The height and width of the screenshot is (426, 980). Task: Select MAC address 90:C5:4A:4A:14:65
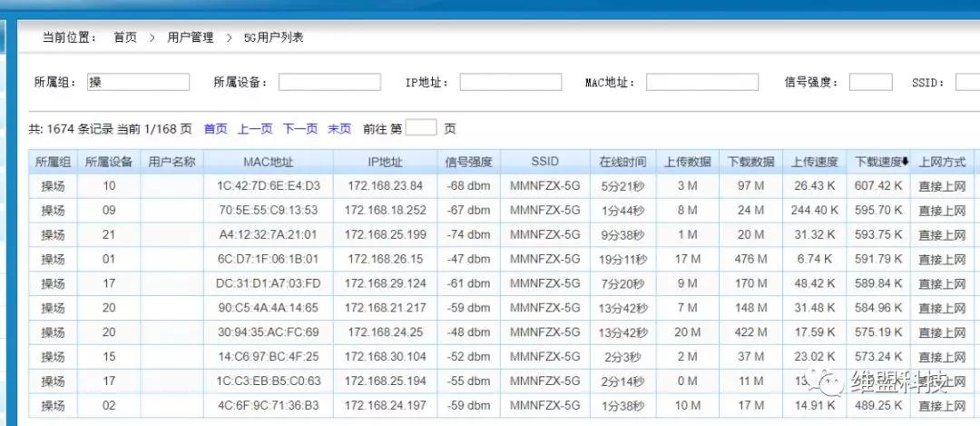click(x=269, y=308)
